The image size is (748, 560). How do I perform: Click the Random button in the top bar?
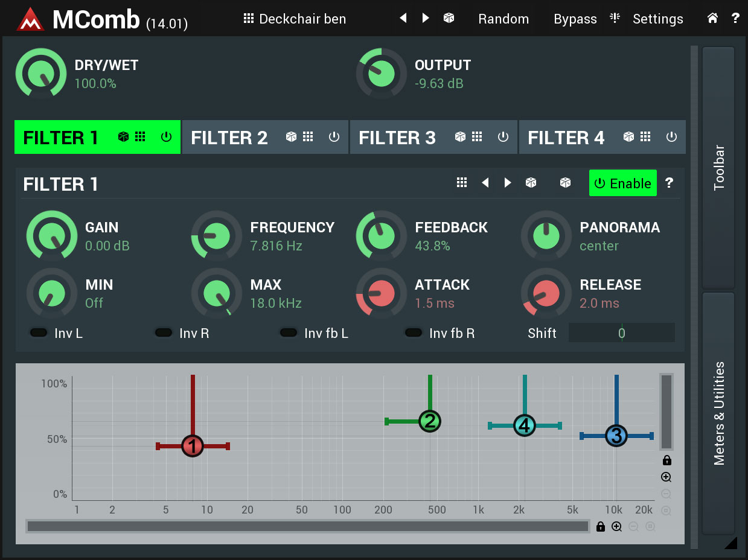coord(503,19)
